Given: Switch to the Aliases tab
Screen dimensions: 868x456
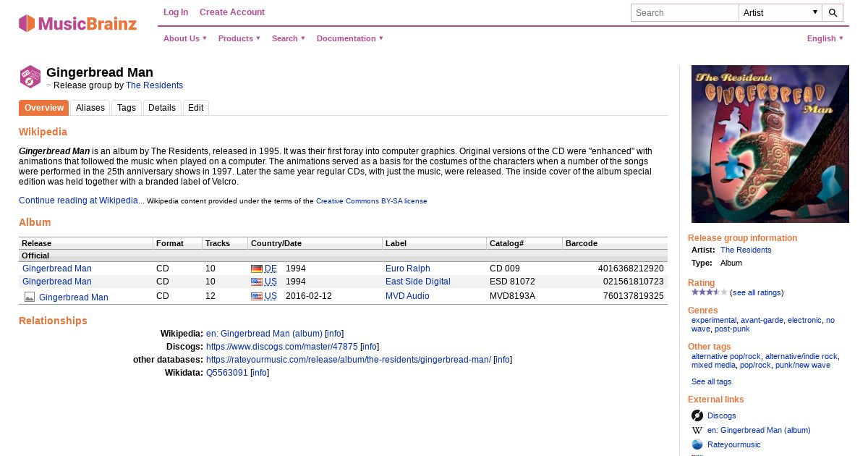Looking at the screenshot, I should 90,108.
